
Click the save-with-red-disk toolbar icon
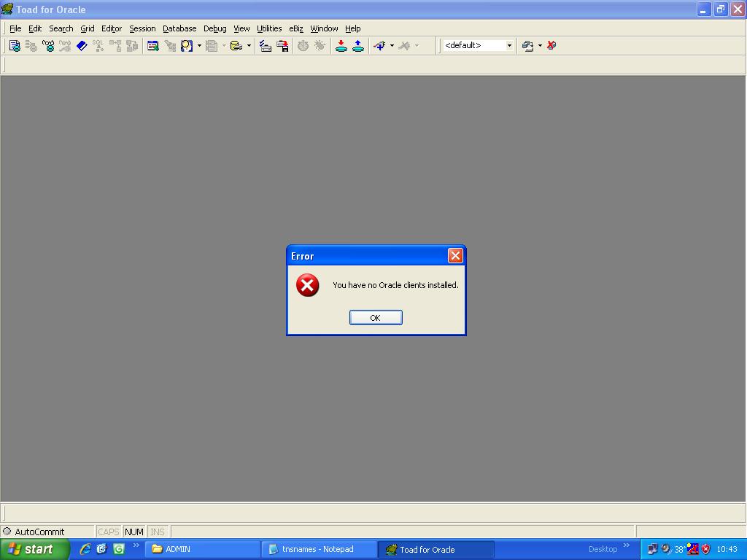tap(282, 46)
